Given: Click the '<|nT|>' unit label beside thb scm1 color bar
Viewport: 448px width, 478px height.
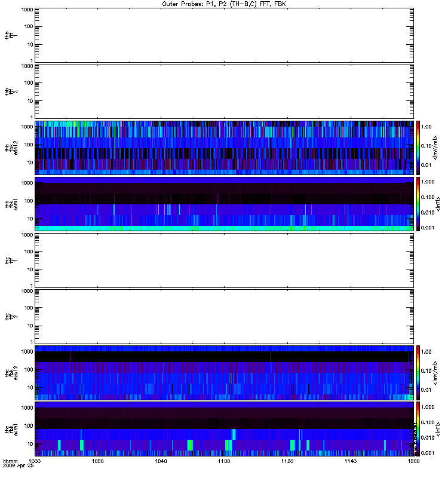Looking at the screenshot, I should click(438, 204).
